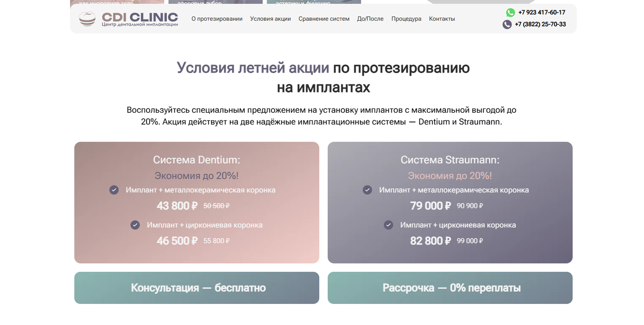
Task: Toggle checkmark for Straumann zirconia crown offer
Action: 388,225
